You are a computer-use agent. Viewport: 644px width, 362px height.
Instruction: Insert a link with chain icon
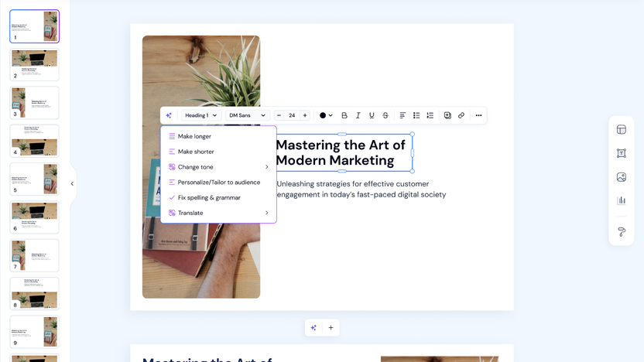(x=461, y=115)
